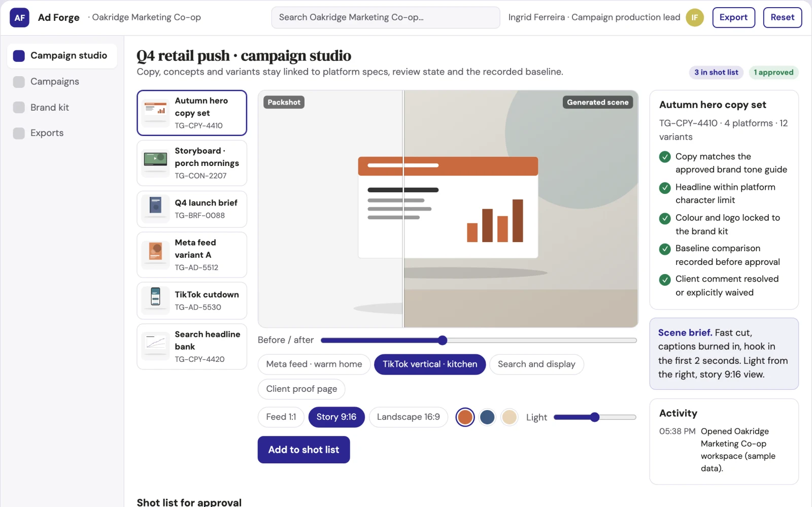Select the Search and display chip
The image size is (812, 507).
tap(536, 364)
